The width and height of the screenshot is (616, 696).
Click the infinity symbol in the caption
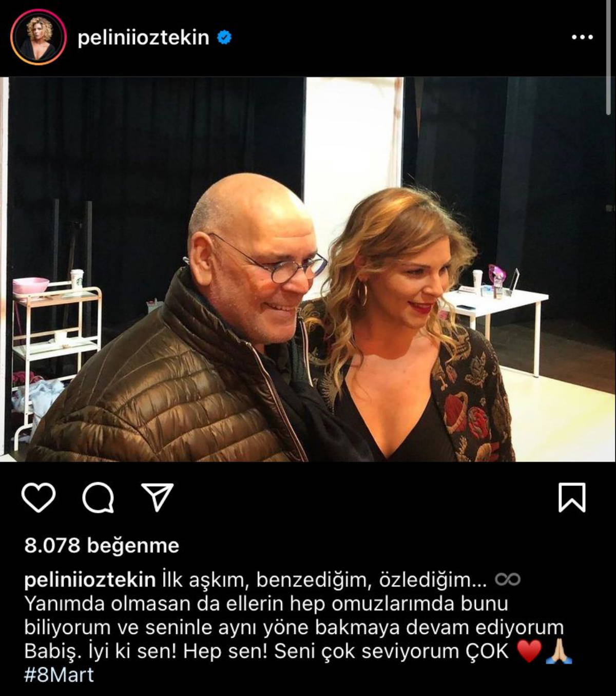508,580
